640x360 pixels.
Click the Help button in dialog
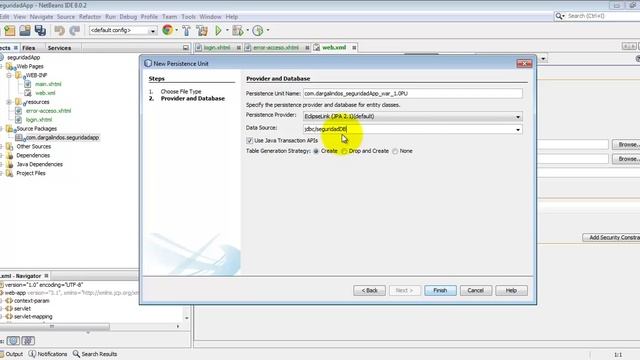(511, 290)
